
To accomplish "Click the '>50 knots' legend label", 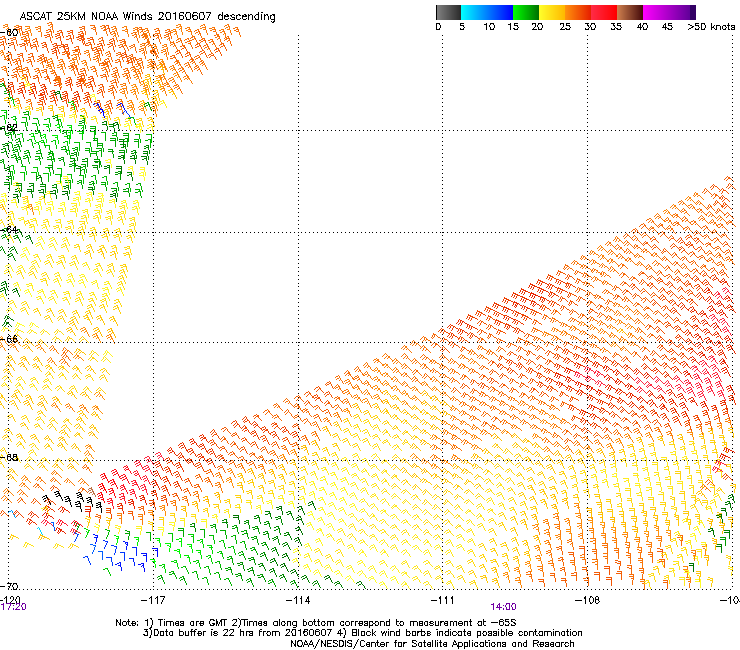I will [711, 27].
